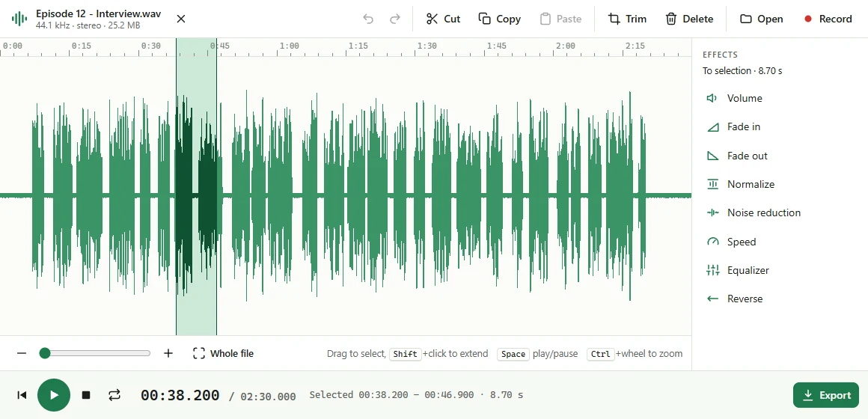Screen dimensions: 868x419
Task: Stop audio playback
Action: 86,395
